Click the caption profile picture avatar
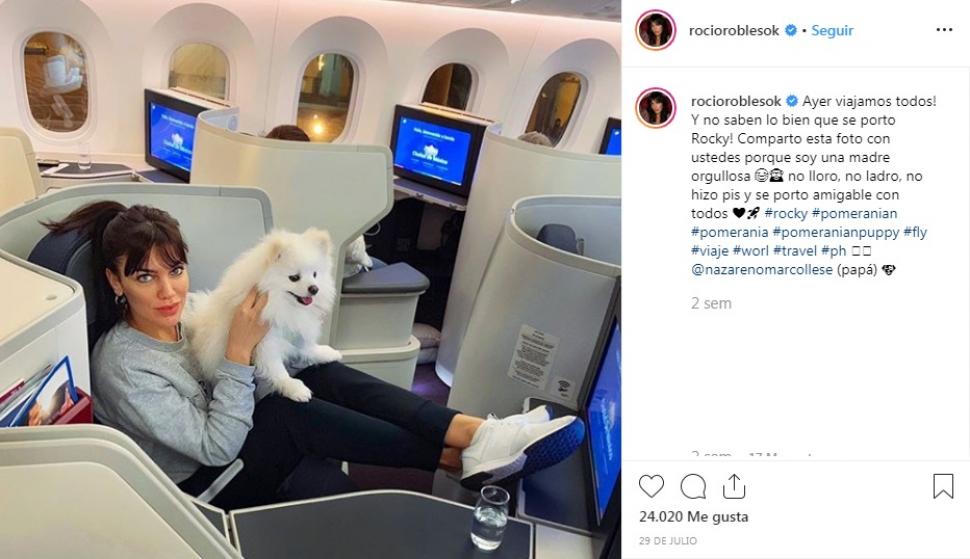Viewport: 970px width, 559px height. coord(655,108)
